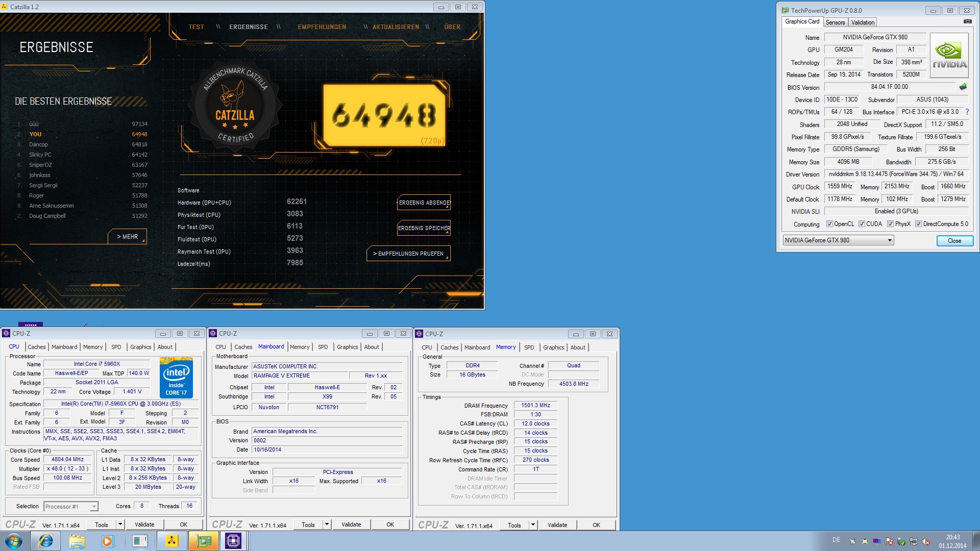
Task: Select the Slinky PC leaderboard row
Action: tap(82, 155)
